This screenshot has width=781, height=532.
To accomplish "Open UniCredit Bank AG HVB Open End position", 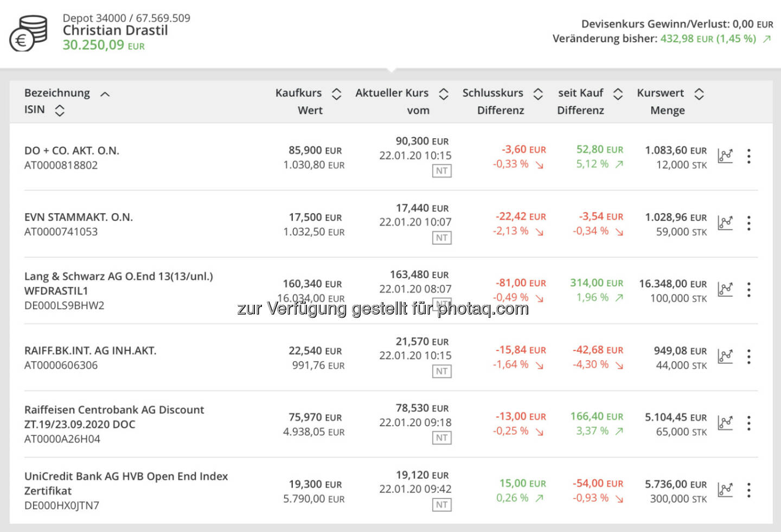I will tap(126, 483).
